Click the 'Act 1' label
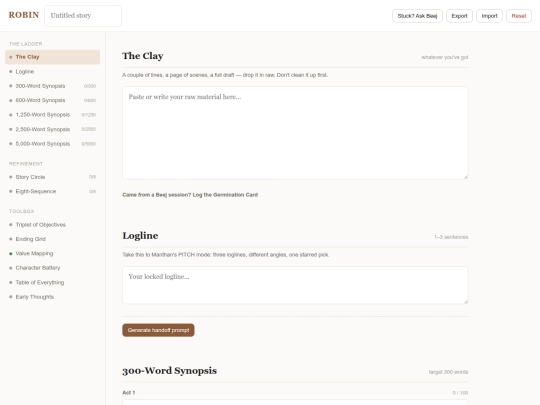The image size is (540, 405). (128, 393)
